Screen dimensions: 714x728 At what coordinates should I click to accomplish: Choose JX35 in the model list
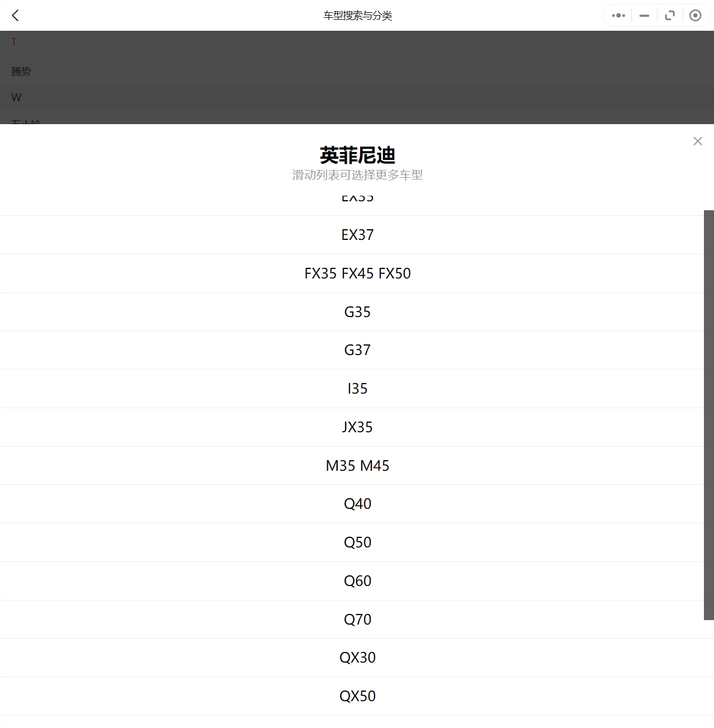pos(357,427)
